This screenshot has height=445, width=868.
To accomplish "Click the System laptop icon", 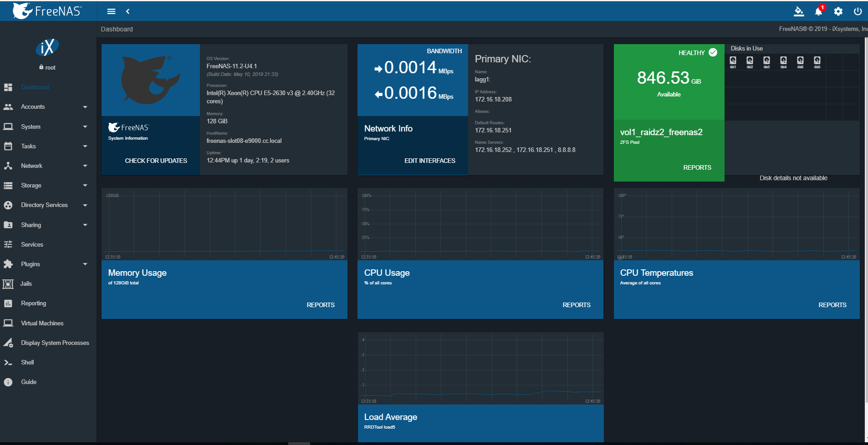I will (8, 126).
